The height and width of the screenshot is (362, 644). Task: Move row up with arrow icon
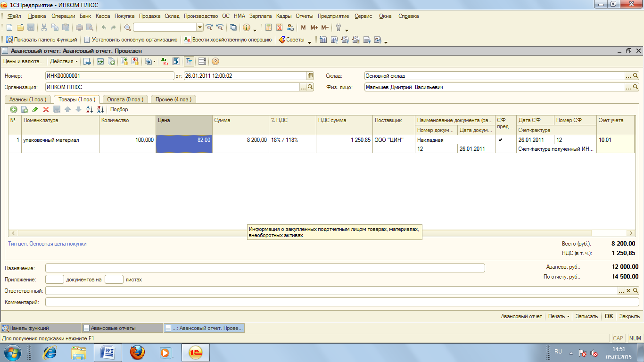(67, 109)
